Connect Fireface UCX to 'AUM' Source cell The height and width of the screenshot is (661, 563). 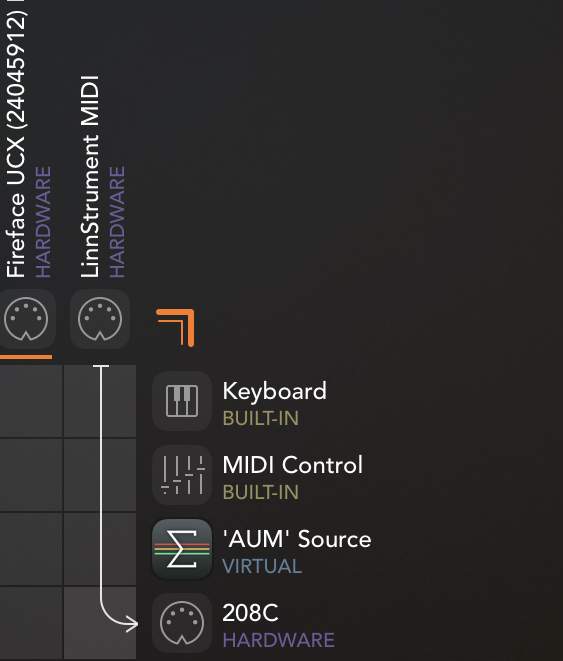[x=31, y=549]
